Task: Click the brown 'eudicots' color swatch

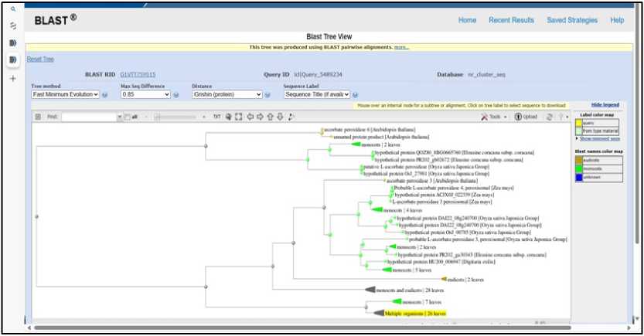Action: click(x=579, y=160)
